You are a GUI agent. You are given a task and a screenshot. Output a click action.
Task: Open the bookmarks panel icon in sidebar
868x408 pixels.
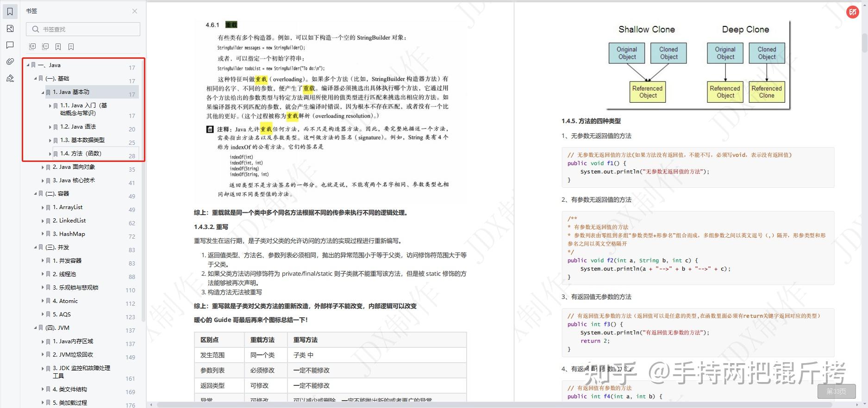tap(10, 11)
